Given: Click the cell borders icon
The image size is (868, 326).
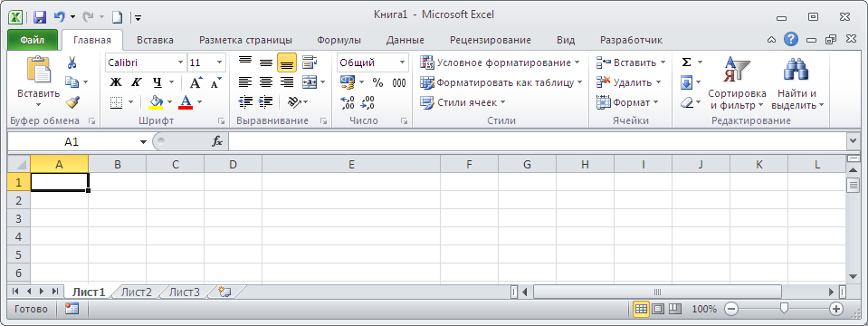Looking at the screenshot, I should pyautogui.click(x=116, y=102).
